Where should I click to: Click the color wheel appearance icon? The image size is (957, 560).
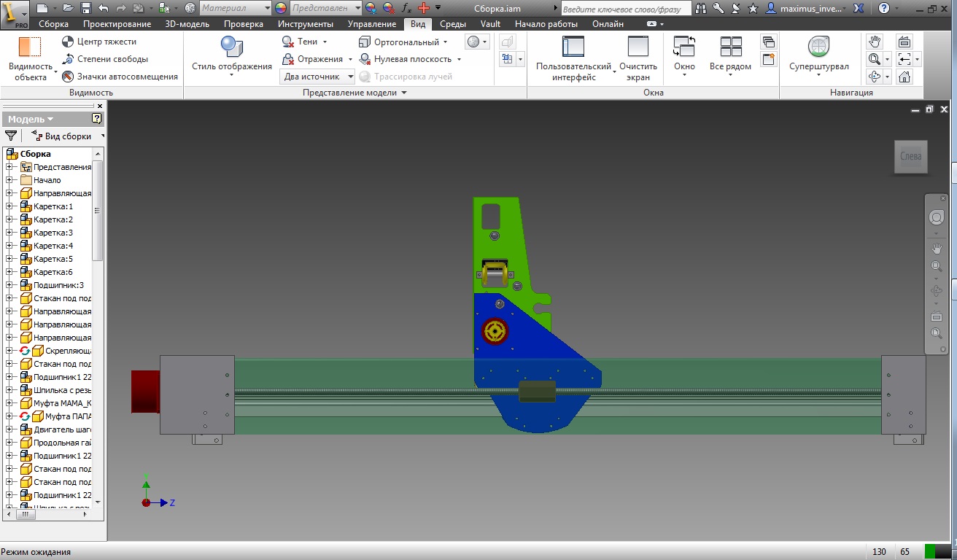tap(281, 8)
